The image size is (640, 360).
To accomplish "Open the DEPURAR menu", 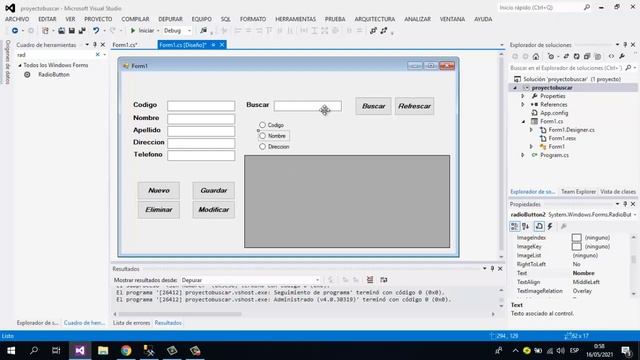I will pos(170,19).
